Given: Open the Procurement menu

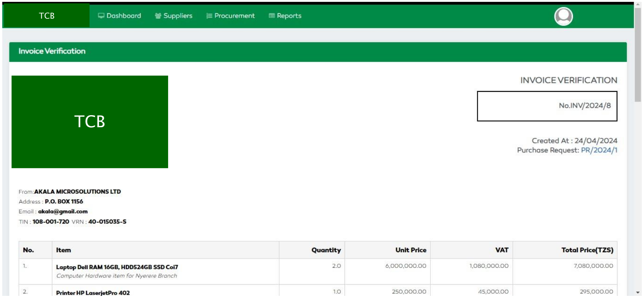Looking at the screenshot, I should [x=230, y=16].
